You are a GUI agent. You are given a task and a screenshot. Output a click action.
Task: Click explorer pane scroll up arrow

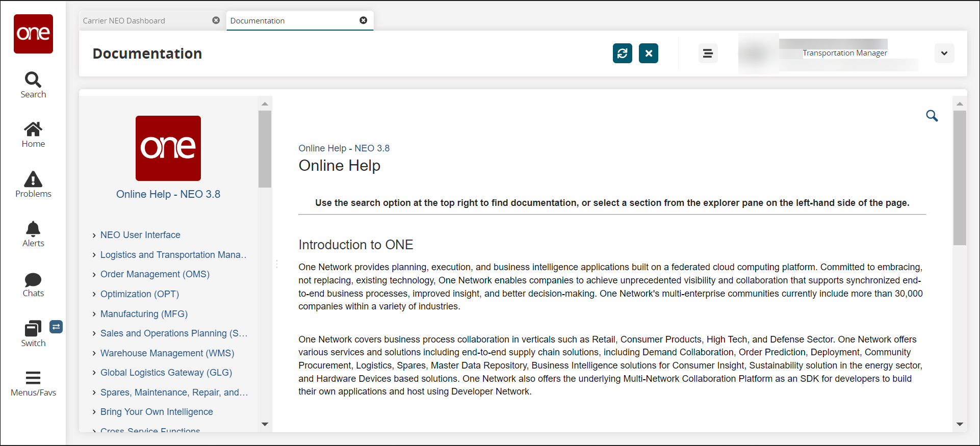(265, 103)
